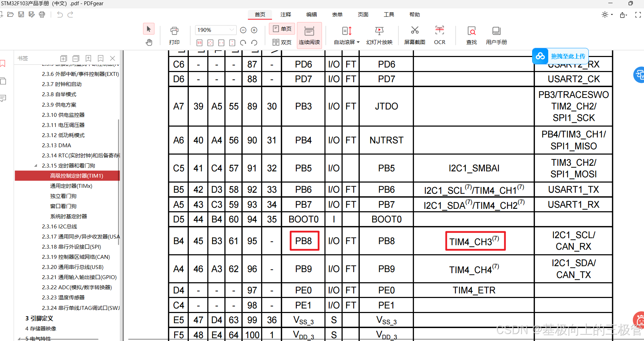The height and width of the screenshot is (341, 644).
Task: Switch to the 工具 tab
Action: click(389, 14)
